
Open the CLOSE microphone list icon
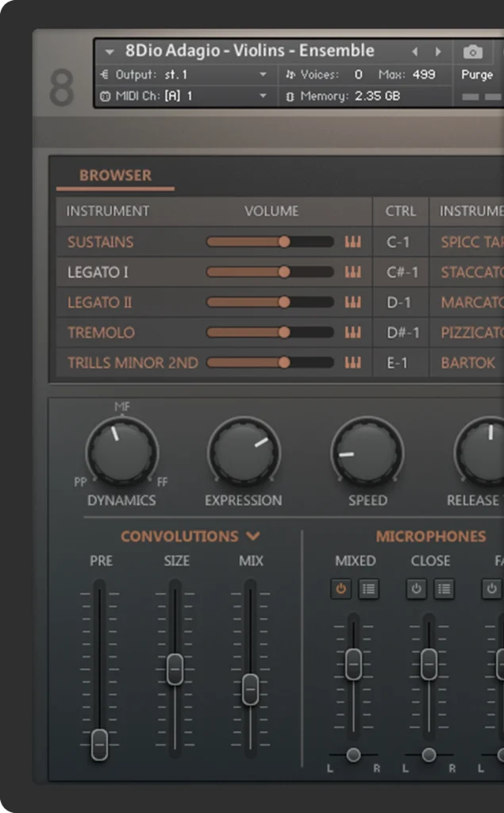(444, 589)
